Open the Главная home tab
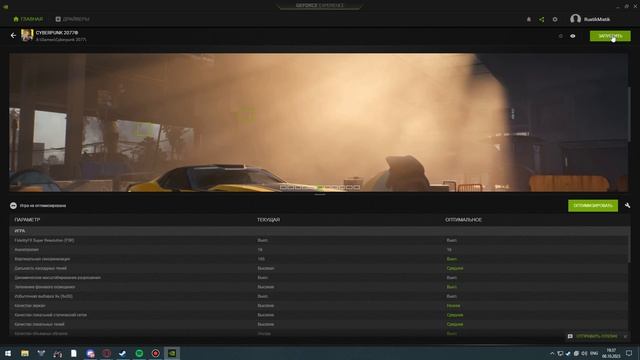This screenshot has width=640, height=360. tap(28, 19)
